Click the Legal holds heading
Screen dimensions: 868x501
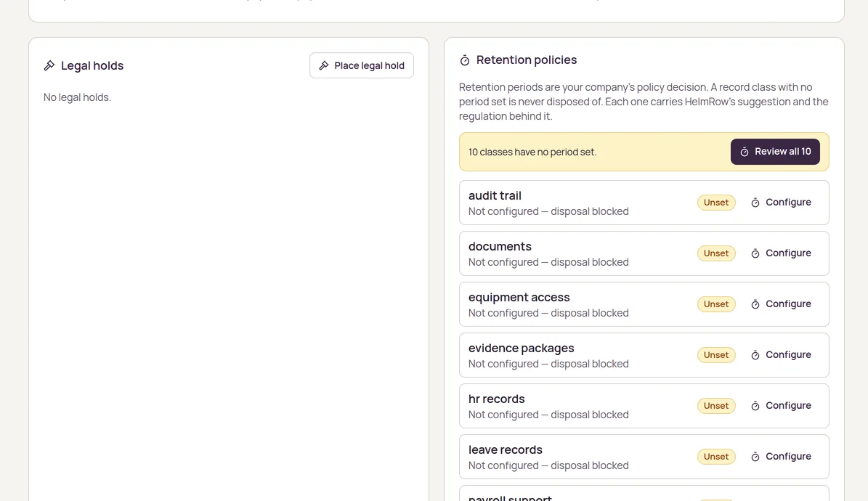[92, 65]
